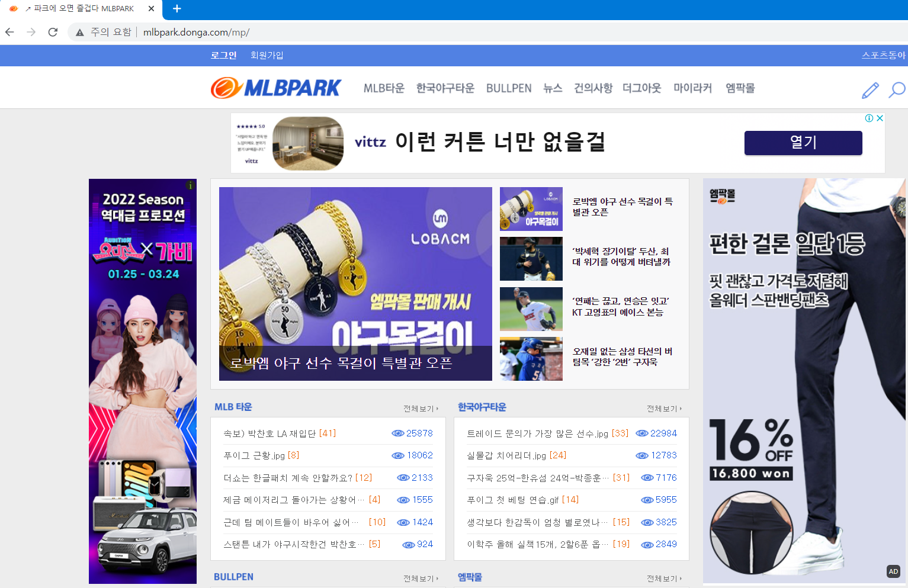
Task: Click eye icon beside 25878 views
Action: click(397, 433)
